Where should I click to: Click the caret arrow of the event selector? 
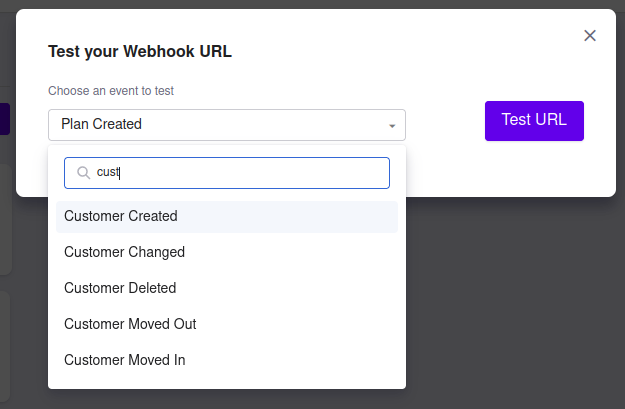tap(392, 126)
